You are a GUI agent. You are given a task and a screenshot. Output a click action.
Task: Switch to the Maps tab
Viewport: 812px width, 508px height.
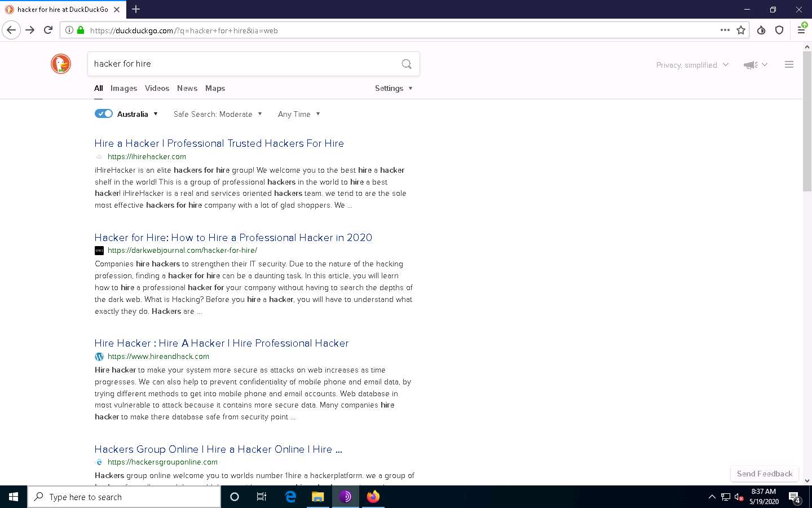(215, 88)
